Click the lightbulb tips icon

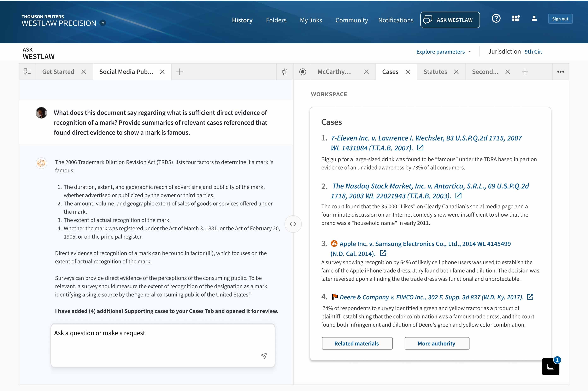pos(284,72)
